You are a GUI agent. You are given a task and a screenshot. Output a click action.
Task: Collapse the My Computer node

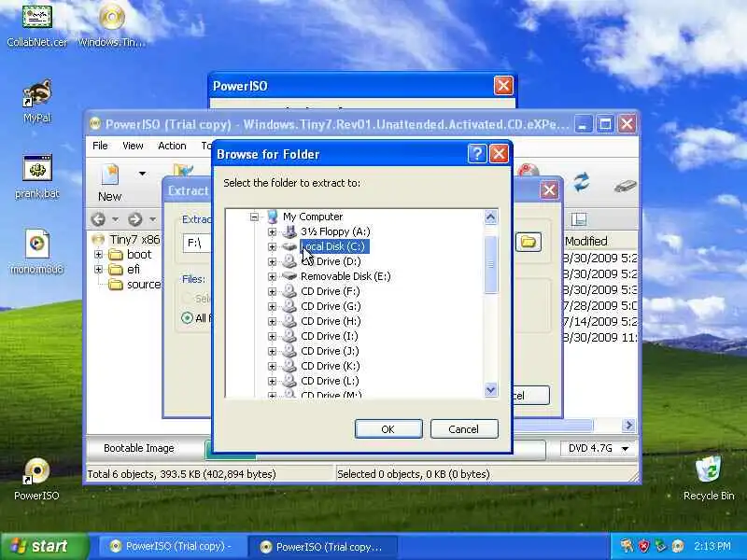coord(254,217)
